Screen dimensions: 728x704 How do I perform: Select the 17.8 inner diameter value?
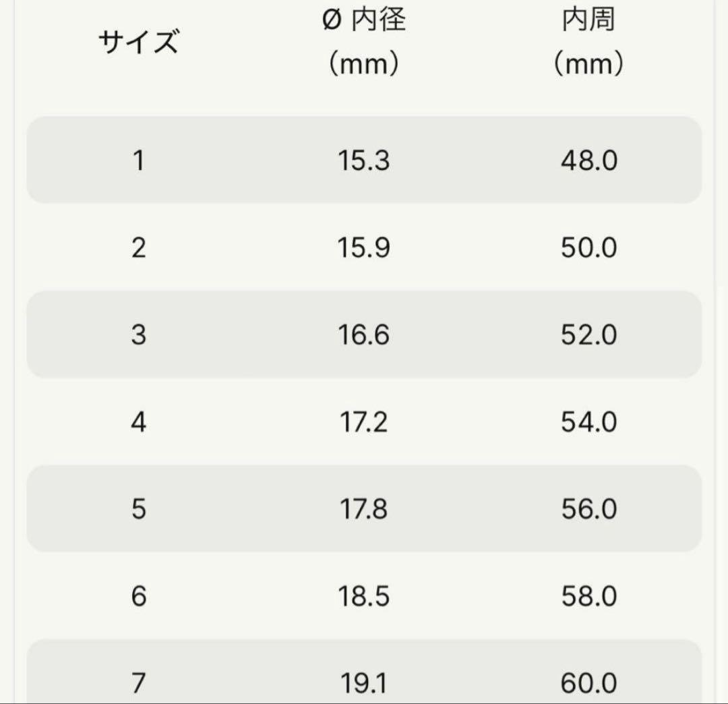pyautogui.click(x=364, y=509)
